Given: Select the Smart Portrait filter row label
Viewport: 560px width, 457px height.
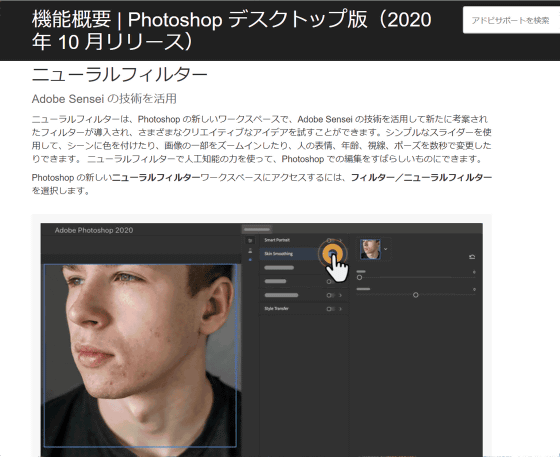Looking at the screenshot, I should pos(277,240).
